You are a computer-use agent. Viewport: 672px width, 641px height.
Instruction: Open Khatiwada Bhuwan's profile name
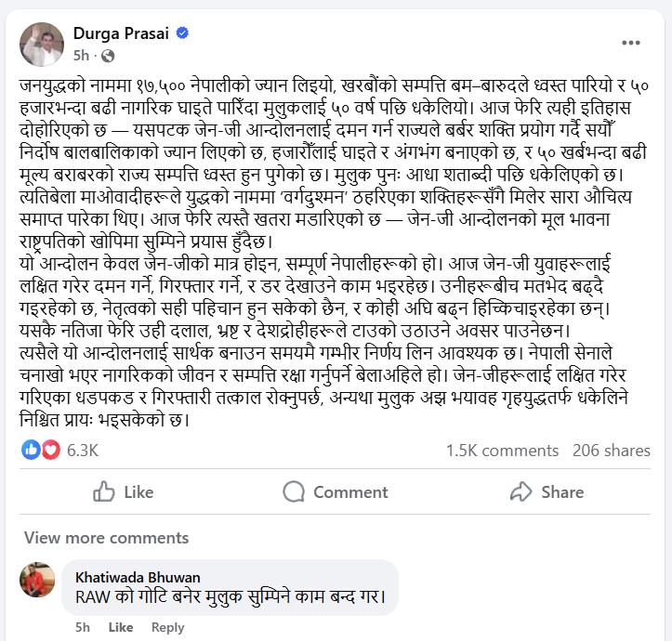coord(138,577)
